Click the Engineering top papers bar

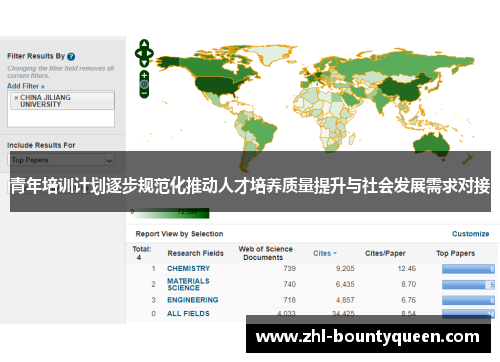[468, 300]
